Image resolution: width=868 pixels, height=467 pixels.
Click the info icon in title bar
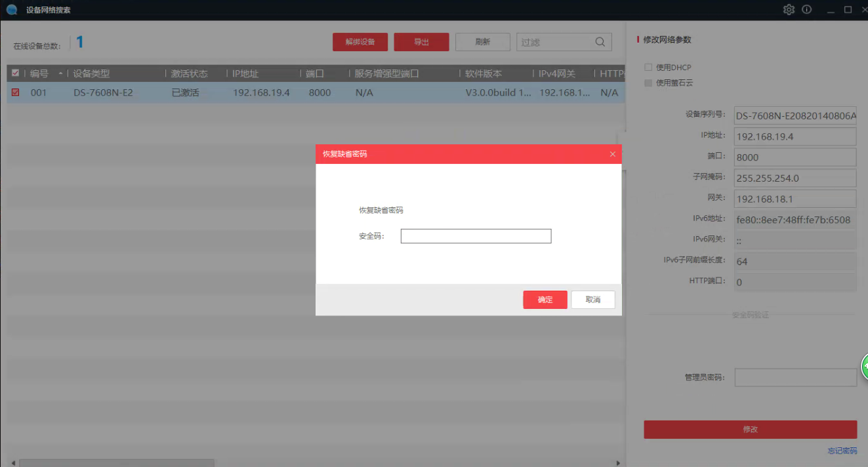pyautogui.click(x=807, y=10)
